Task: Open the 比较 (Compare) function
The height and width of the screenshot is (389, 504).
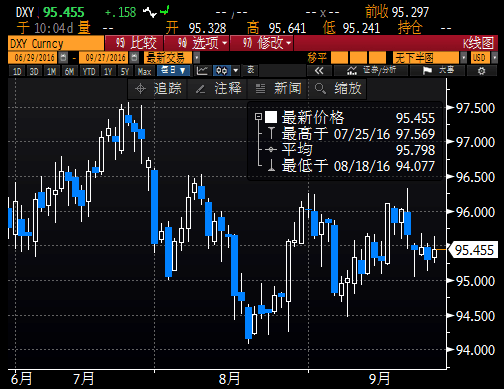Action: (135, 43)
